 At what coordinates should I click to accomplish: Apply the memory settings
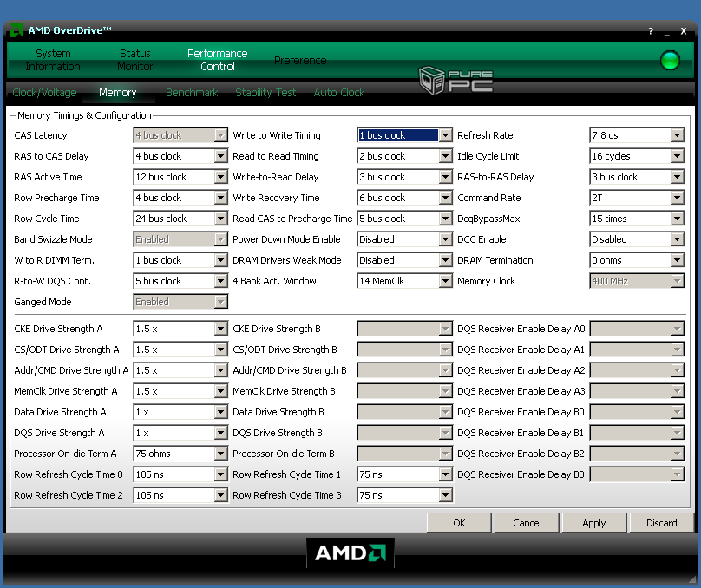(593, 523)
